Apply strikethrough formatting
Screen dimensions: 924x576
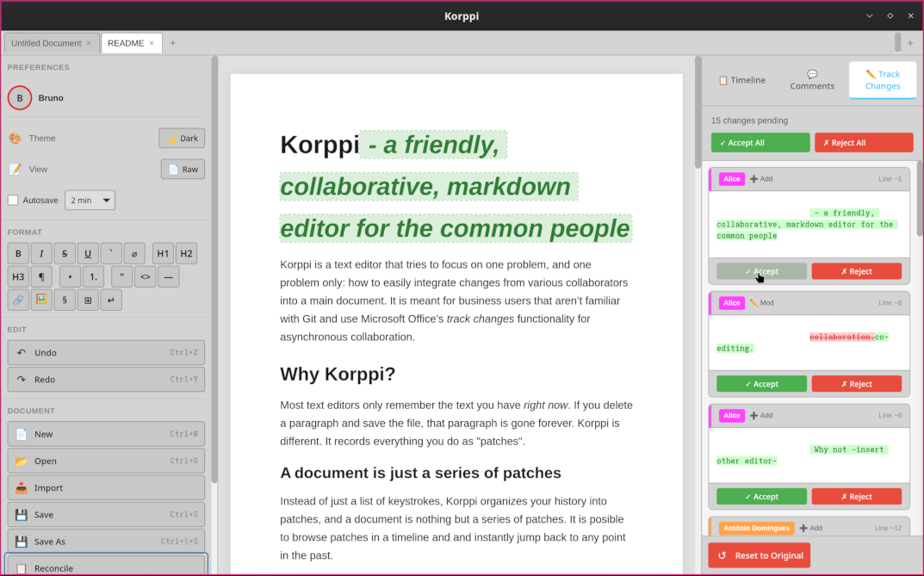pyautogui.click(x=65, y=253)
